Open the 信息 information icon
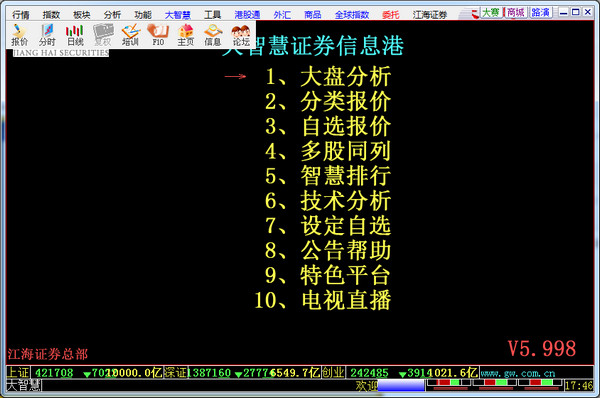This screenshot has width=600, height=398. tap(213, 35)
